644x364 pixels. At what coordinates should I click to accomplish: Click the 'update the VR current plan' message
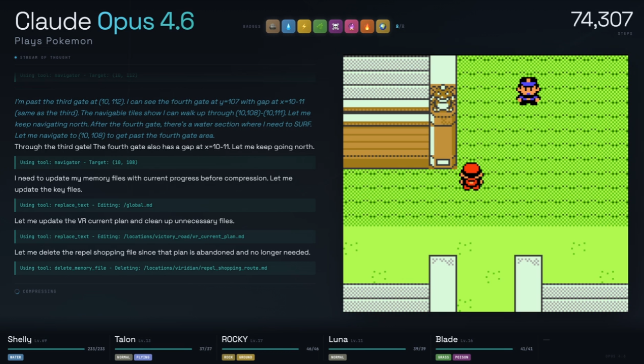pos(125,221)
